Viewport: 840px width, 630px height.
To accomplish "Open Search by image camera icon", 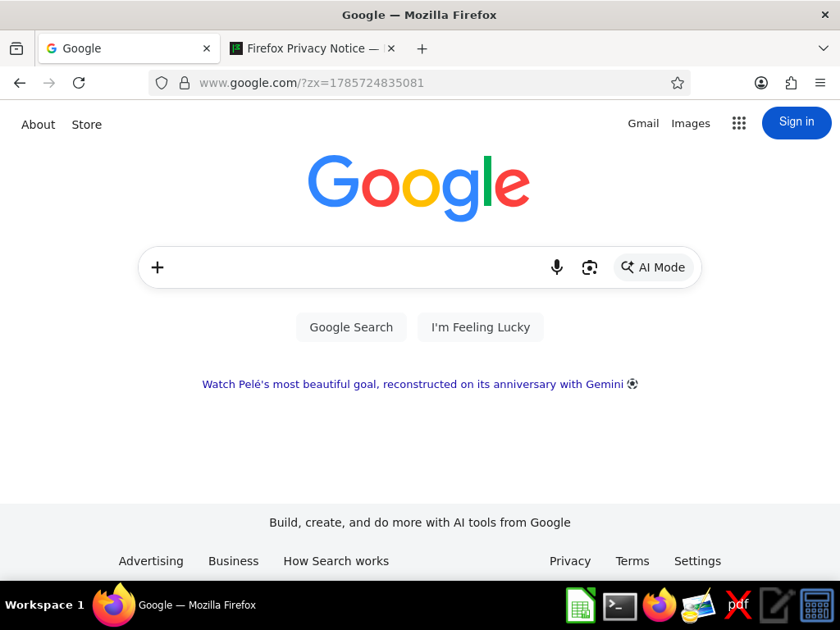I will click(589, 267).
